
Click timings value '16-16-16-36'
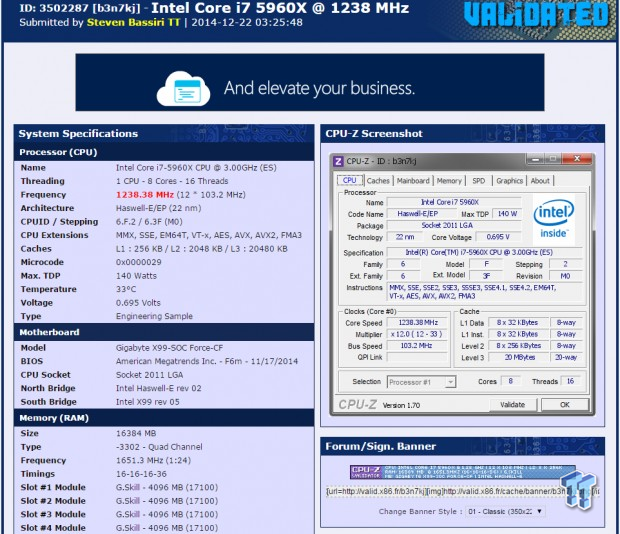pyautogui.click(x=141, y=474)
